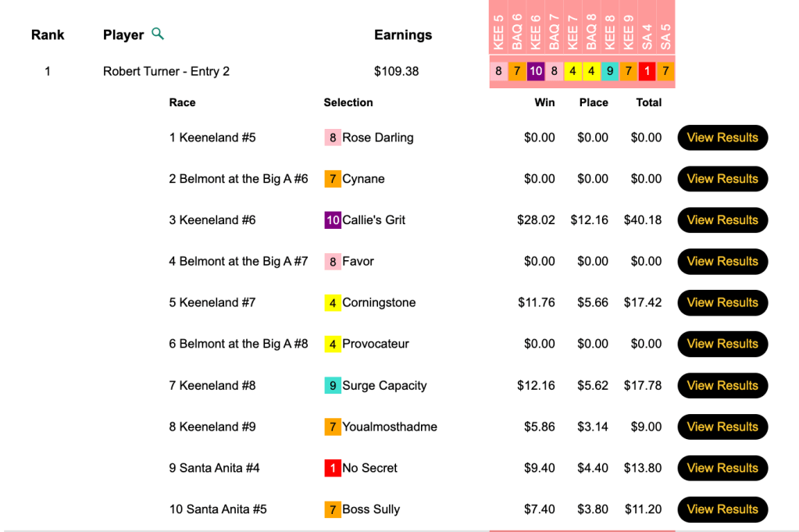Click the orange 7 badge beside Boss Sully

point(333,509)
